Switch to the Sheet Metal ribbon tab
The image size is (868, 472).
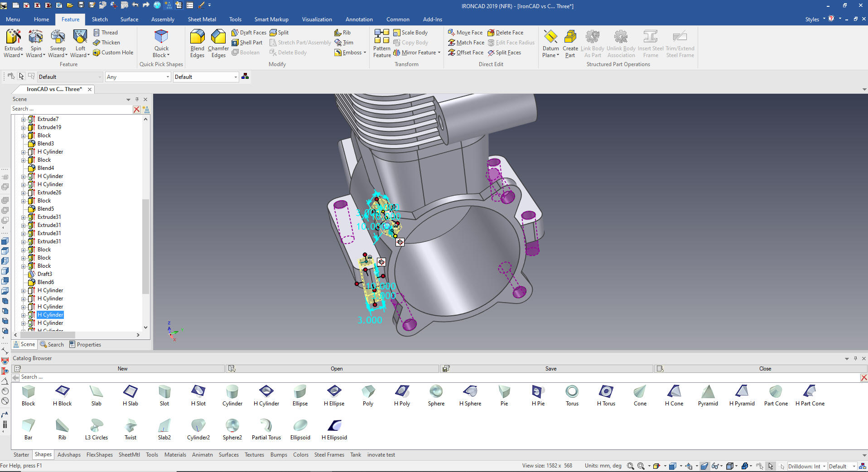point(202,19)
